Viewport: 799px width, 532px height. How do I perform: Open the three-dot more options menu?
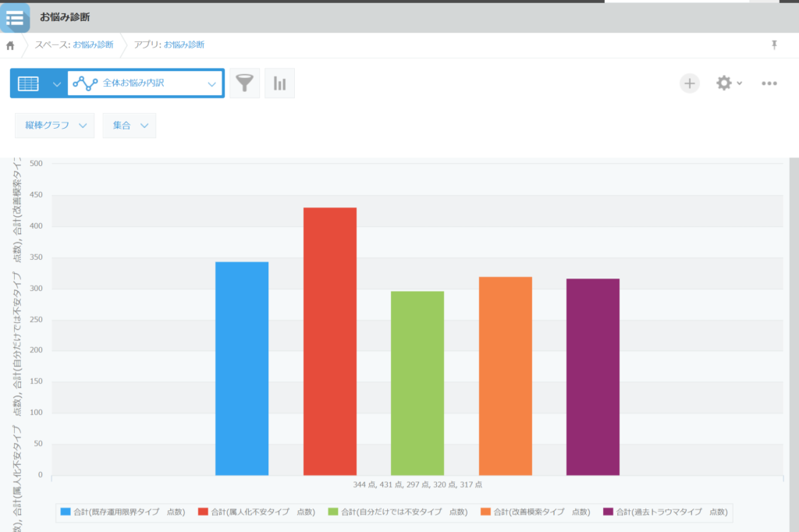(x=769, y=83)
